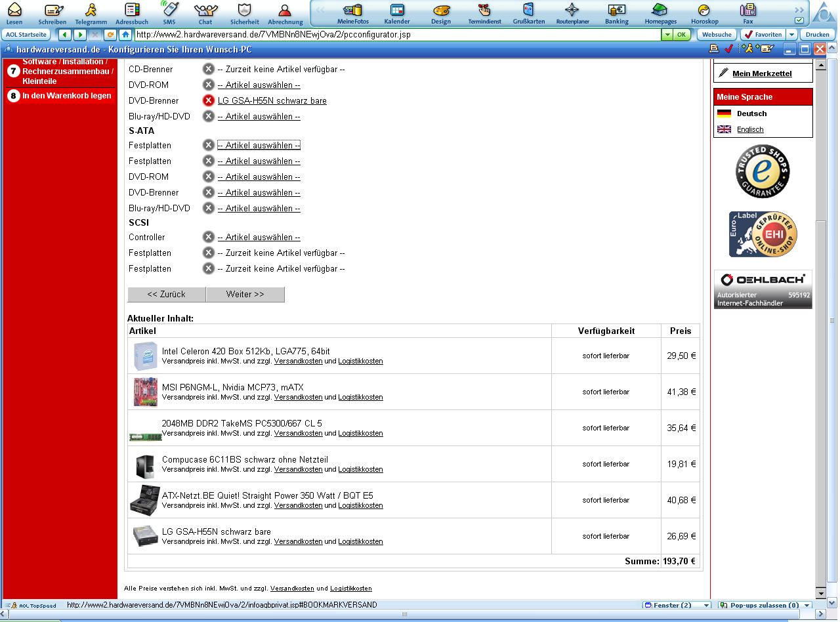
Task: Click the Intel Celeron 420 product thumbnail
Action: click(x=145, y=356)
